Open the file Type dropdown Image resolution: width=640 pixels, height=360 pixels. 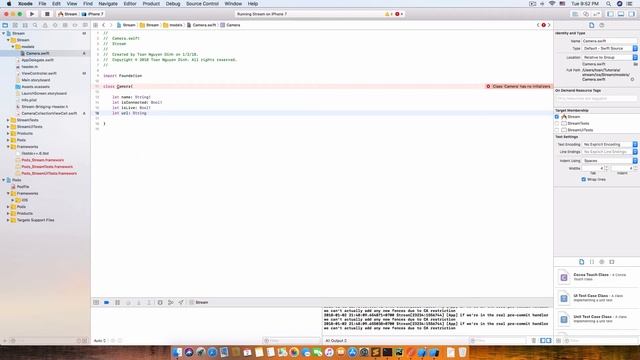click(x=609, y=49)
